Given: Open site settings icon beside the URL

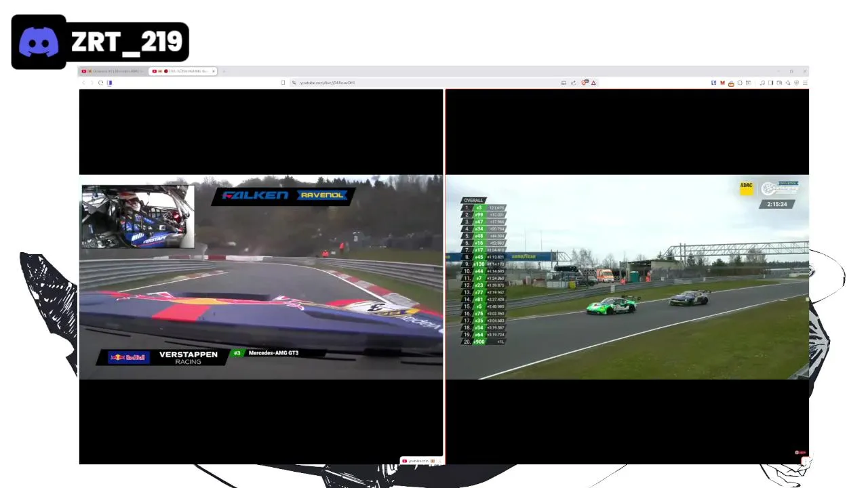Looking at the screenshot, I should 294,83.
